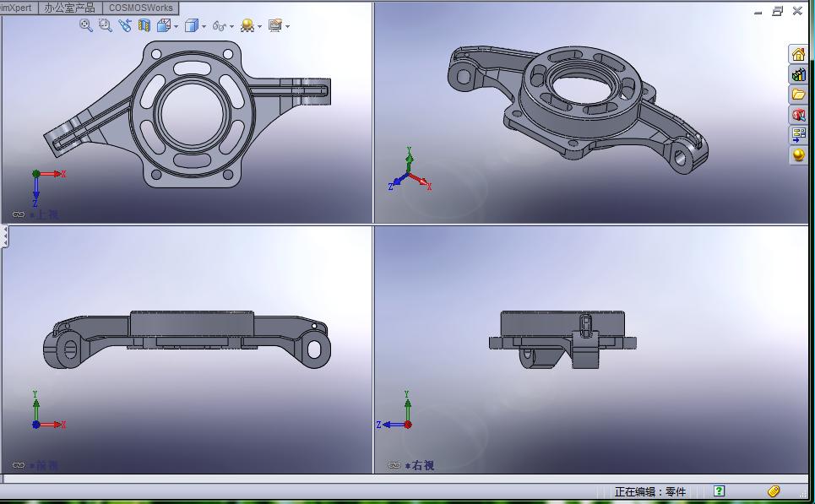Click the part in the top view
The height and width of the screenshot is (504, 815).
[x=187, y=114]
